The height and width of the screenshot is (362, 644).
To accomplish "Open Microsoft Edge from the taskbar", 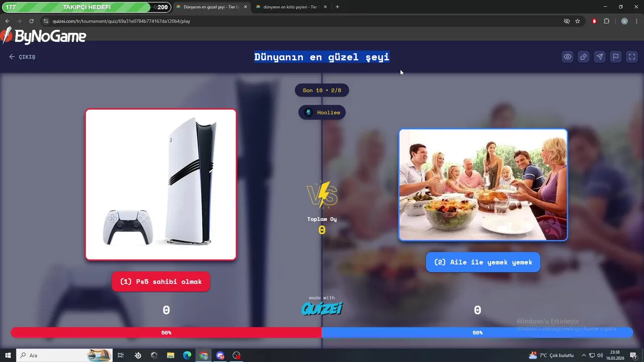I will pyautogui.click(x=187, y=355).
